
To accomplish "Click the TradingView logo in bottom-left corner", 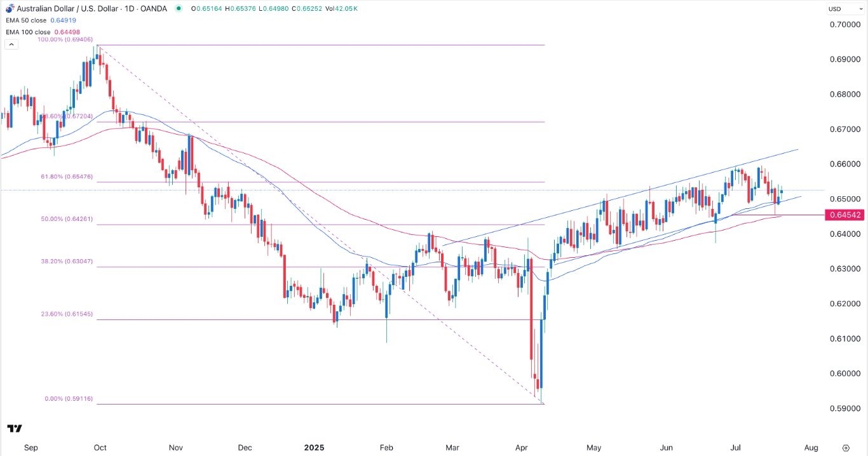I will (15, 429).
